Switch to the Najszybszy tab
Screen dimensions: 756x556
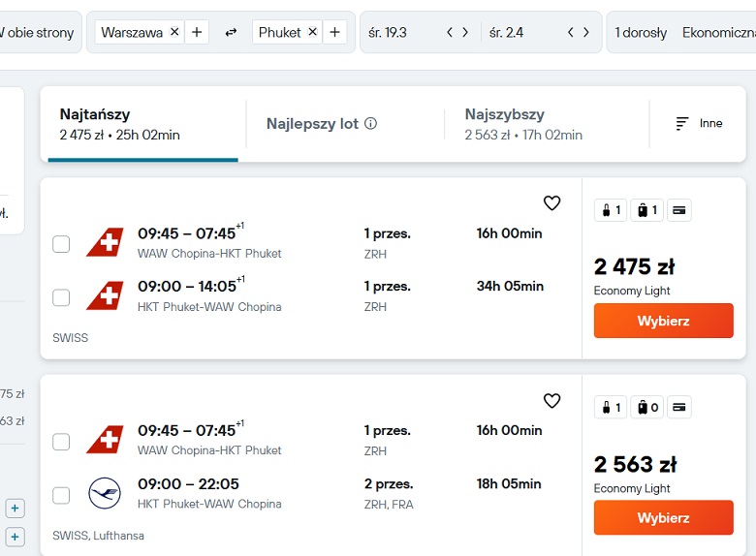(523, 124)
